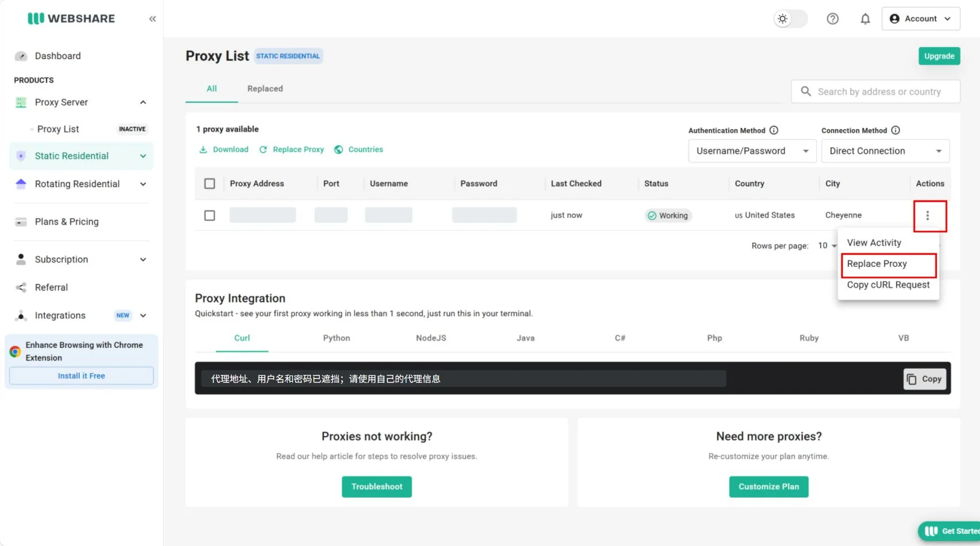Click the STATIC RESIDENTIAL badge

288,56
